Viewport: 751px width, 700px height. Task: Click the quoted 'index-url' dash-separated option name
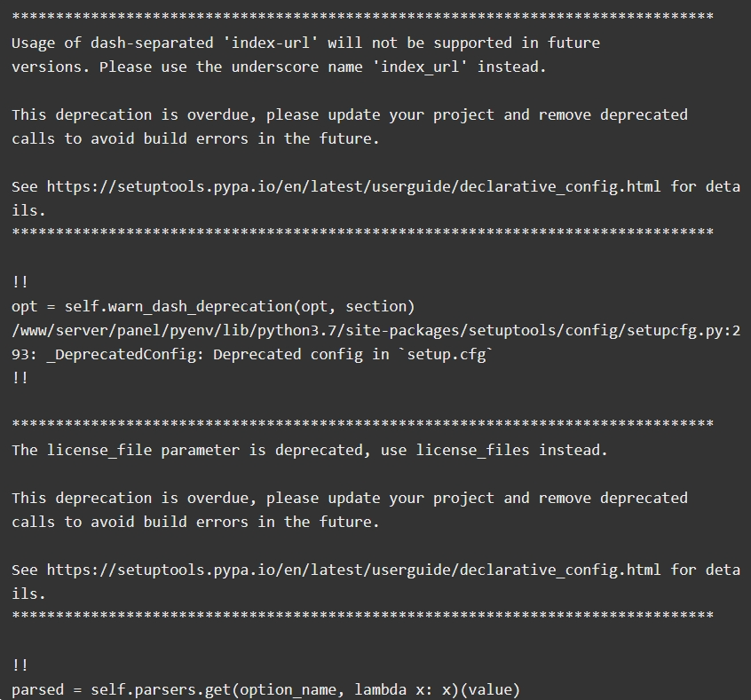point(271,43)
